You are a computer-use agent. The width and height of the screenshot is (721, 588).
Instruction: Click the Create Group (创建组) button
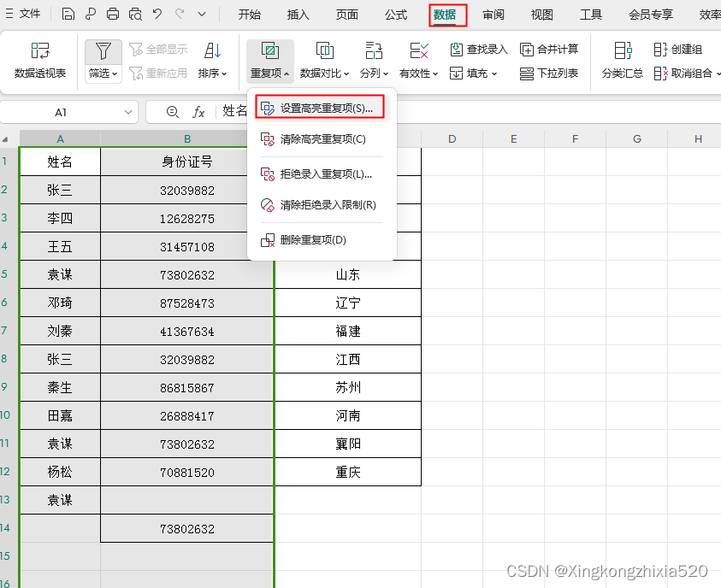[678, 50]
